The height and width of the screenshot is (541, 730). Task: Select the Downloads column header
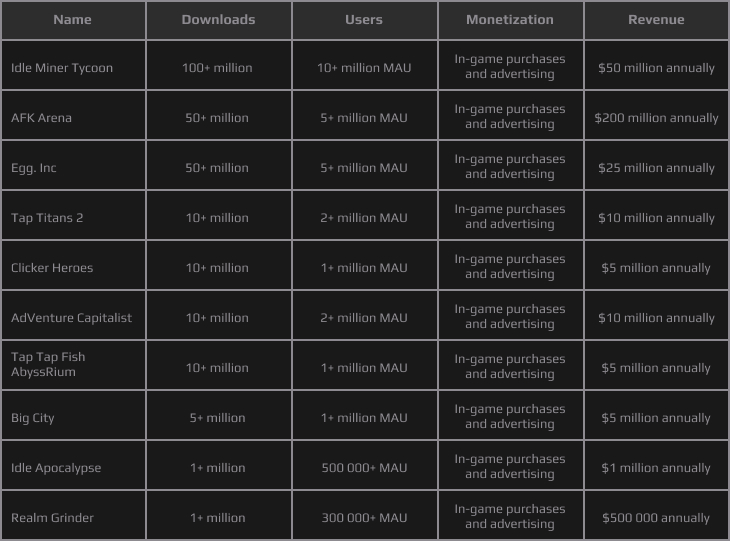[219, 20]
